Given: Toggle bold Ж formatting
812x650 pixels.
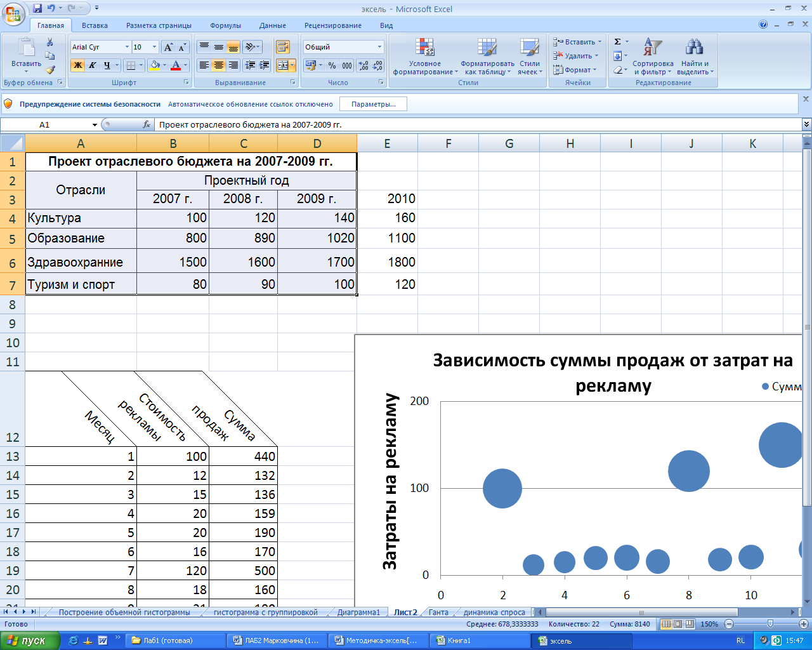Looking at the screenshot, I should click(x=77, y=65).
